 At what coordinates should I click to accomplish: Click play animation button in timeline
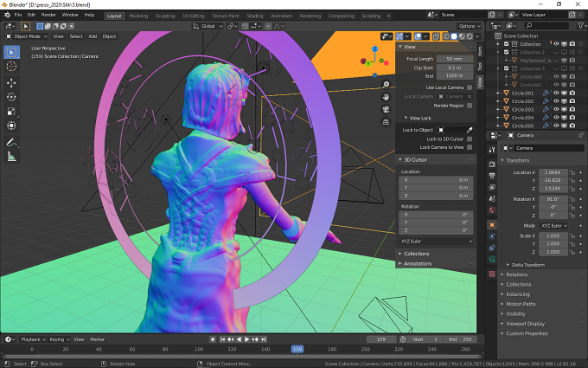click(247, 339)
